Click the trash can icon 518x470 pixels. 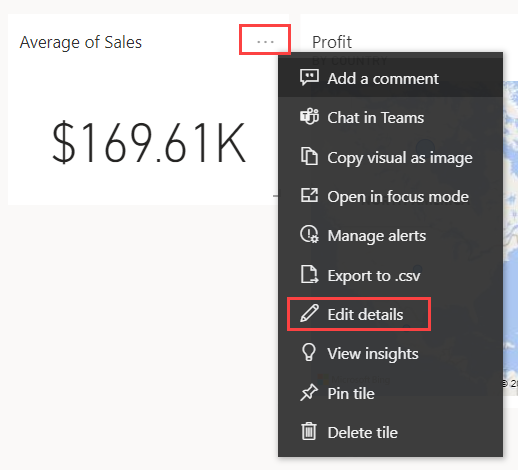pos(309,431)
